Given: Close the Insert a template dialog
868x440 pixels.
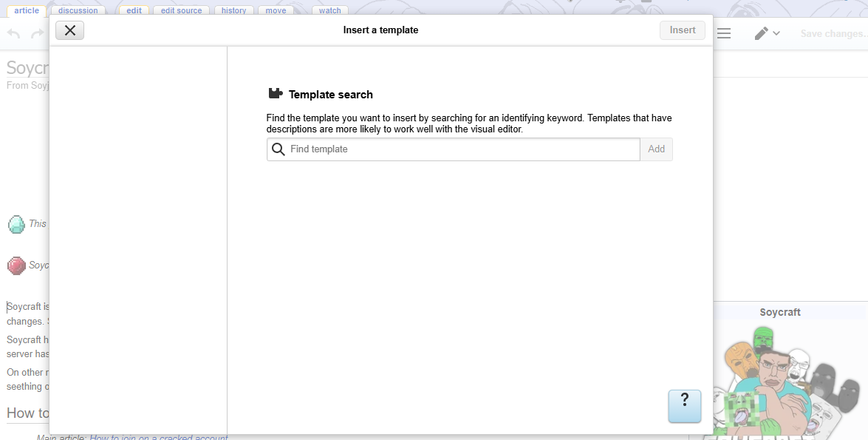Looking at the screenshot, I should click(69, 30).
